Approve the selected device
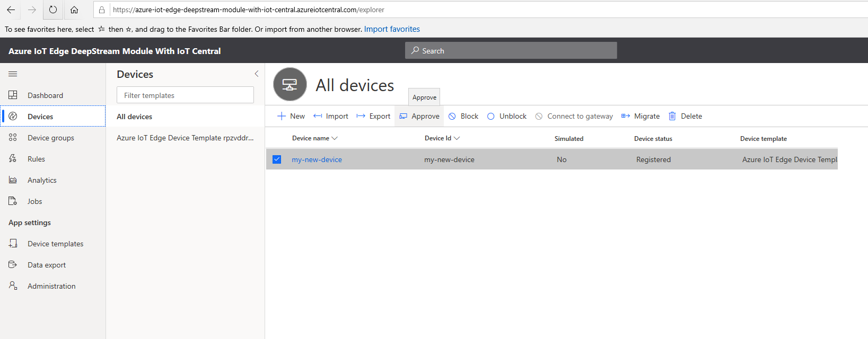This screenshot has width=868, height=339. (x=419, y=116)
